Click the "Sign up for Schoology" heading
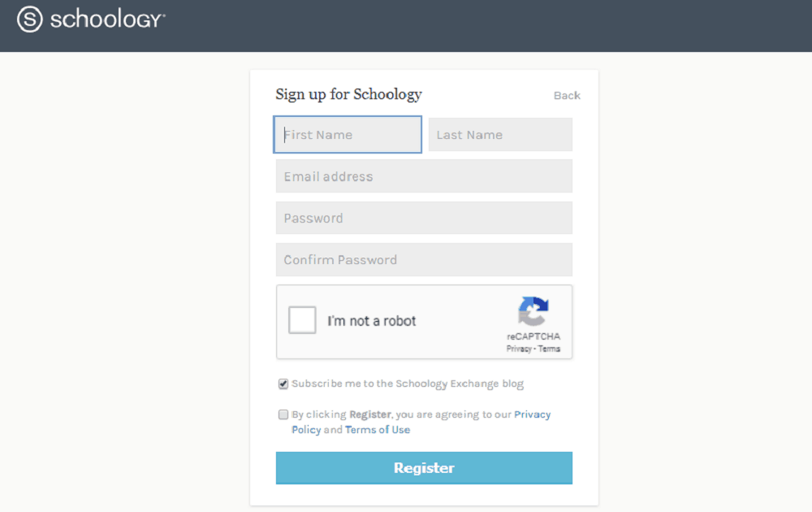The image size is (812, 512). (348, 94)
